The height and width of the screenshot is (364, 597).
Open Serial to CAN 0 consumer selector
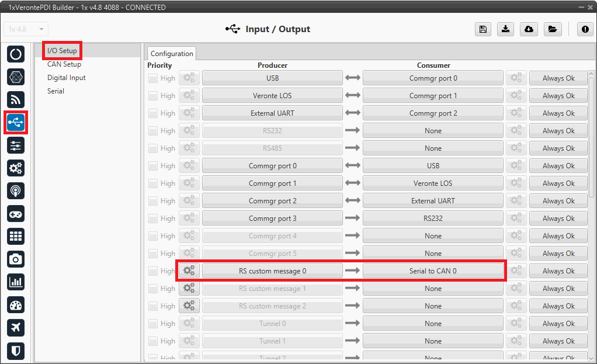point(433,271)
